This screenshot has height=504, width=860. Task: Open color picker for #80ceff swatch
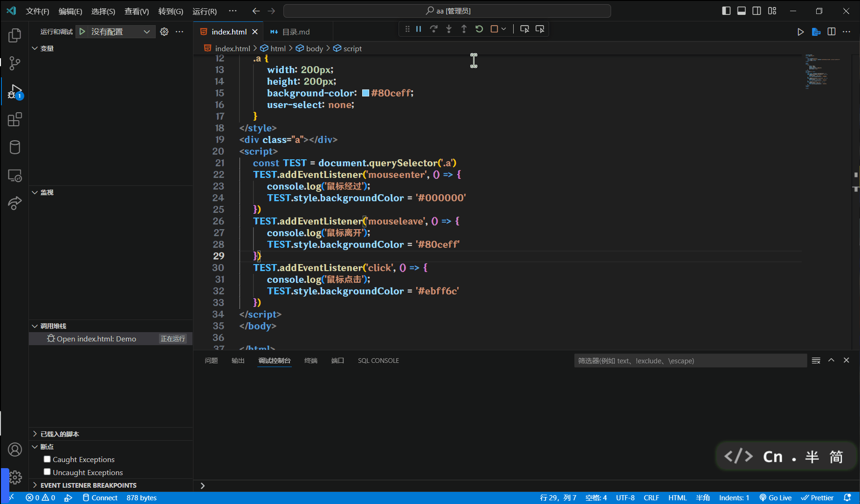pyautogui.click(x=365, y=93)
